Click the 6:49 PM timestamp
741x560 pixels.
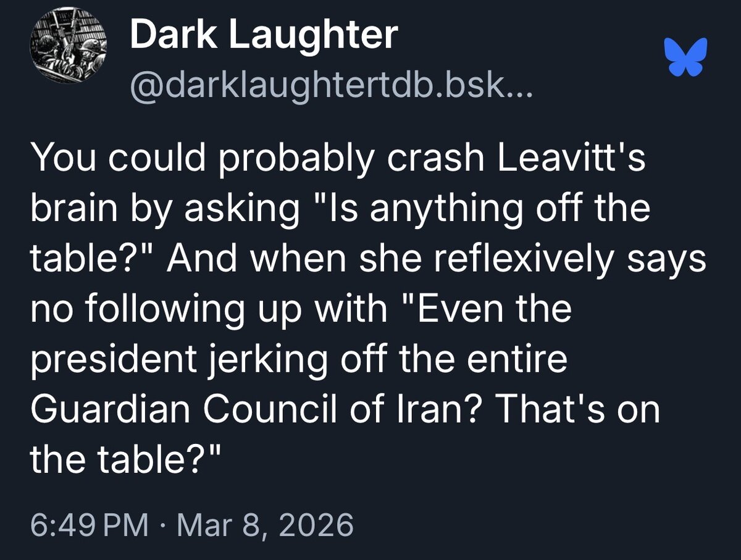90,526
